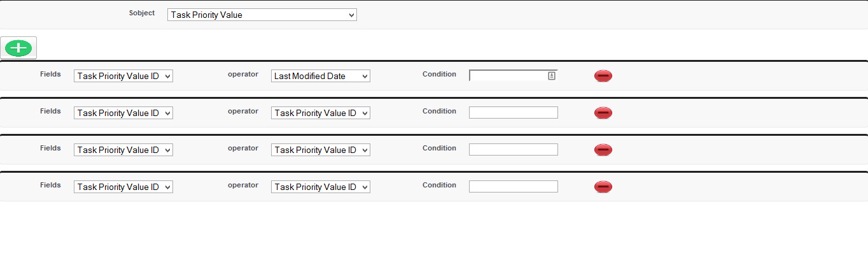Image resolution: width=868 pixels, height=255 pixels.
Task: Delete the second filter row
Action: 603,113
